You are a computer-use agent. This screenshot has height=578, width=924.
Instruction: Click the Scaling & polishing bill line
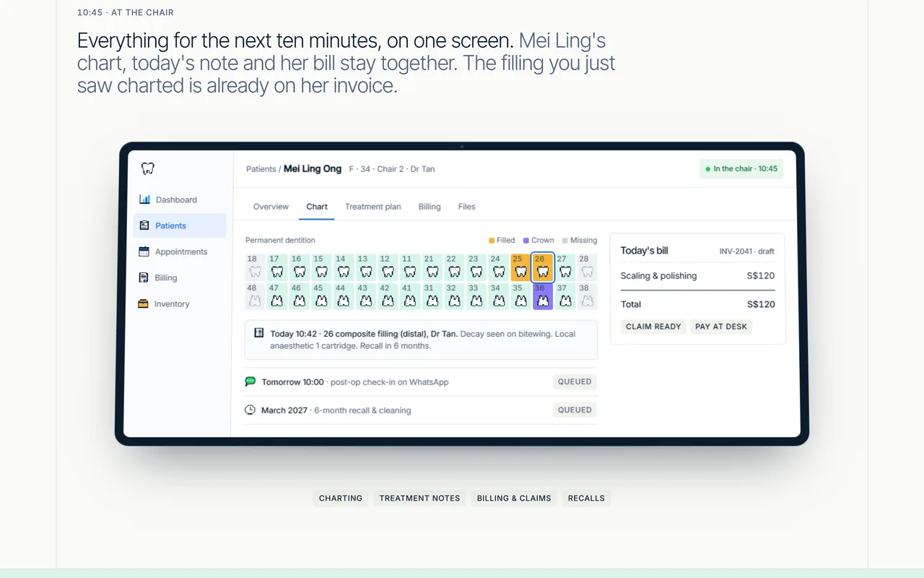[x=697, y=276]
